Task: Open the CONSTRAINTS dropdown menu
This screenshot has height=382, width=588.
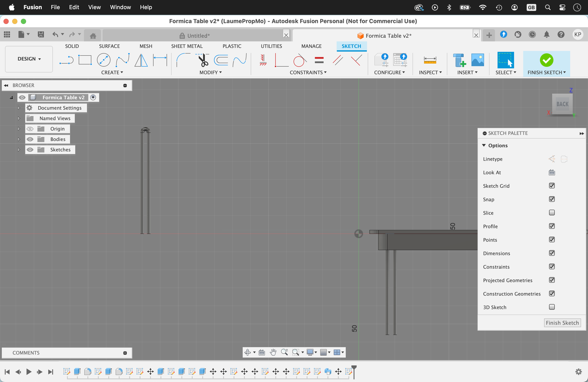Action: click(x=308, y=72)
